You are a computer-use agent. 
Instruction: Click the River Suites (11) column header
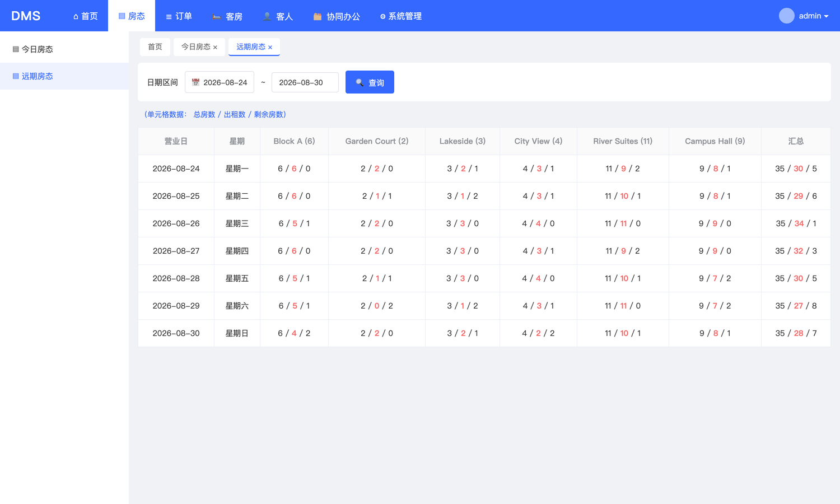(x=623, y=141)
